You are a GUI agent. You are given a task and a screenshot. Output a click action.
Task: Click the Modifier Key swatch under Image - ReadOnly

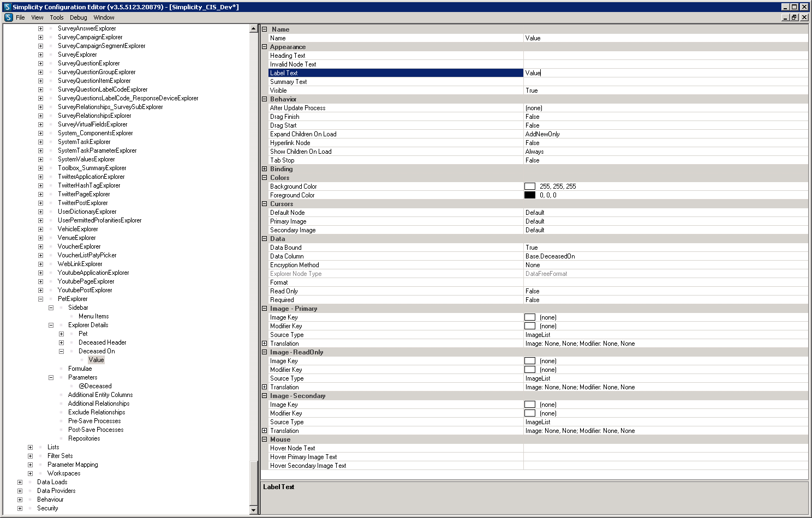(529, 370)
